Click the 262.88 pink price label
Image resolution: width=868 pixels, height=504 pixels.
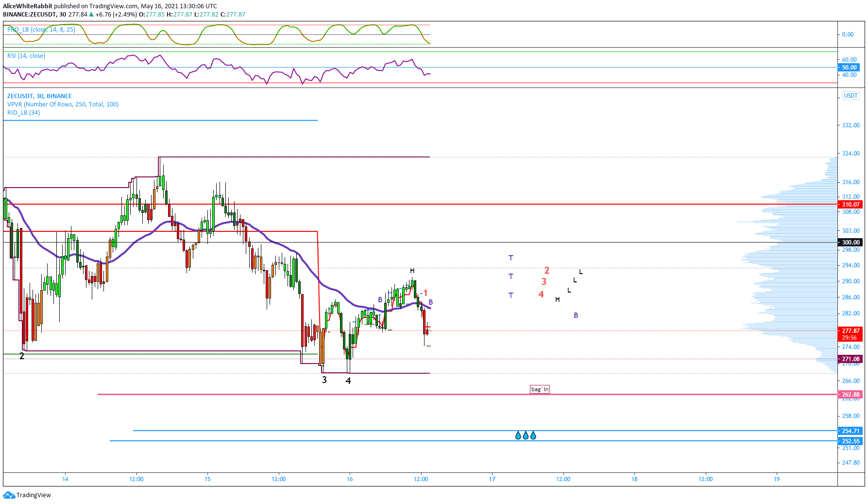tap(851, 395)
